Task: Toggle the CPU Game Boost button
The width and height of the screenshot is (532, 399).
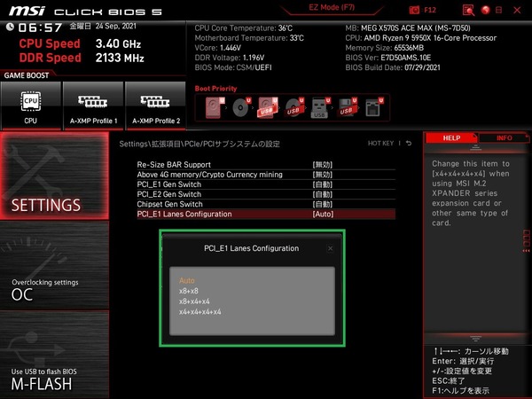Action: [31, 106]
